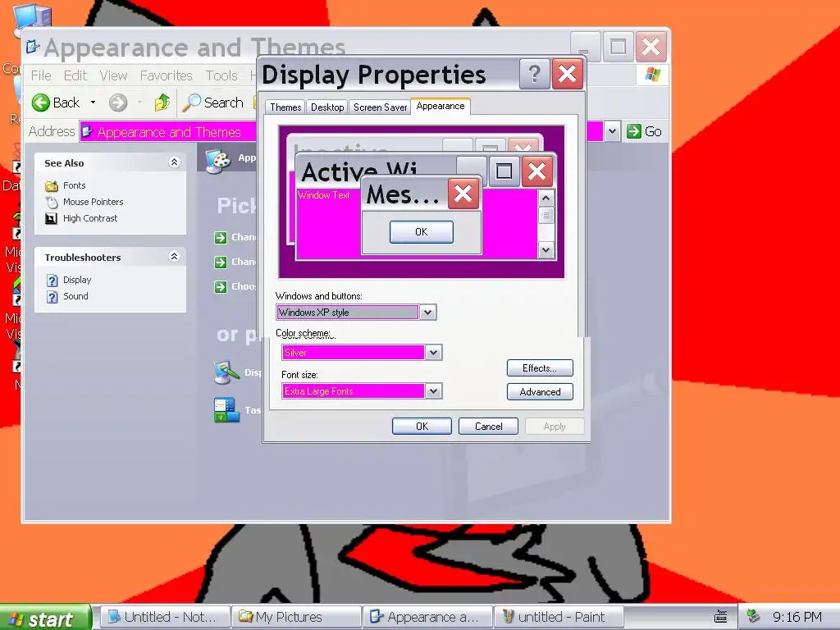Viewport: 840px width, 630px height.
Task: Click the Taskbar and Start Menu icon
Action: (226, 410)
